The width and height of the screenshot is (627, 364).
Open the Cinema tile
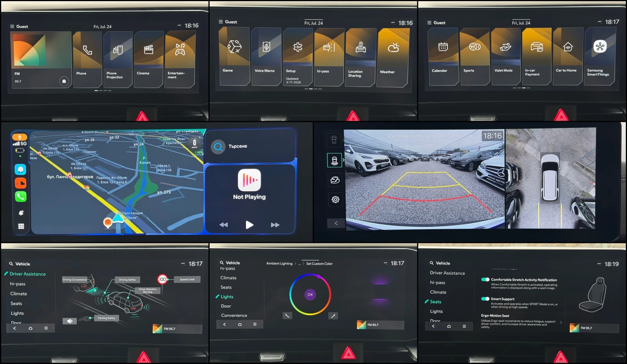click(x=149, y=60)
